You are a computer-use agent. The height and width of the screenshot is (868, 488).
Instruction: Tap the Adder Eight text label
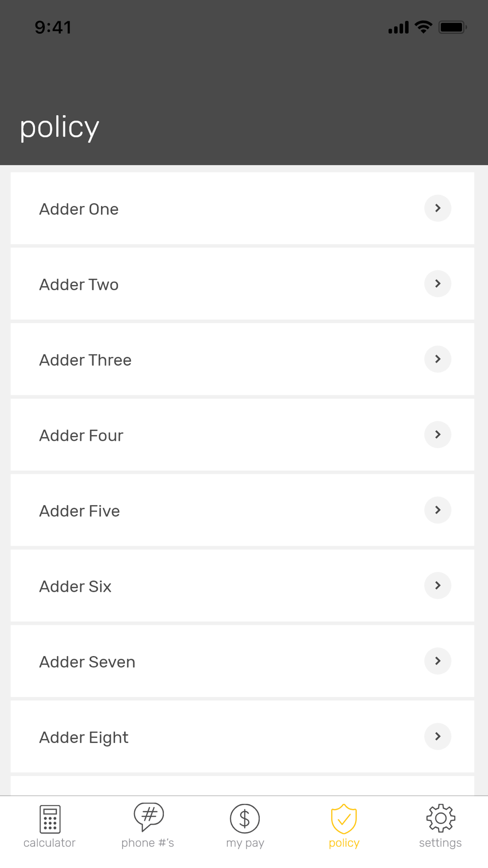84,737
